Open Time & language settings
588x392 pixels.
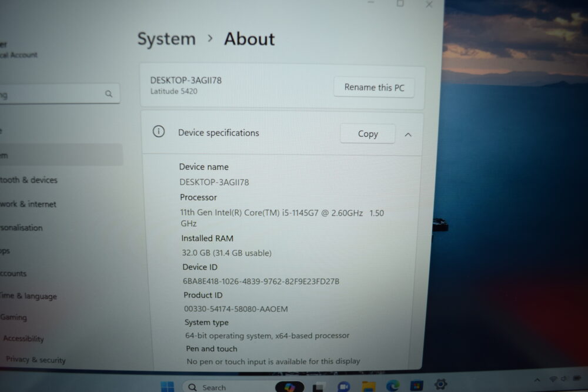click(28, 296)
